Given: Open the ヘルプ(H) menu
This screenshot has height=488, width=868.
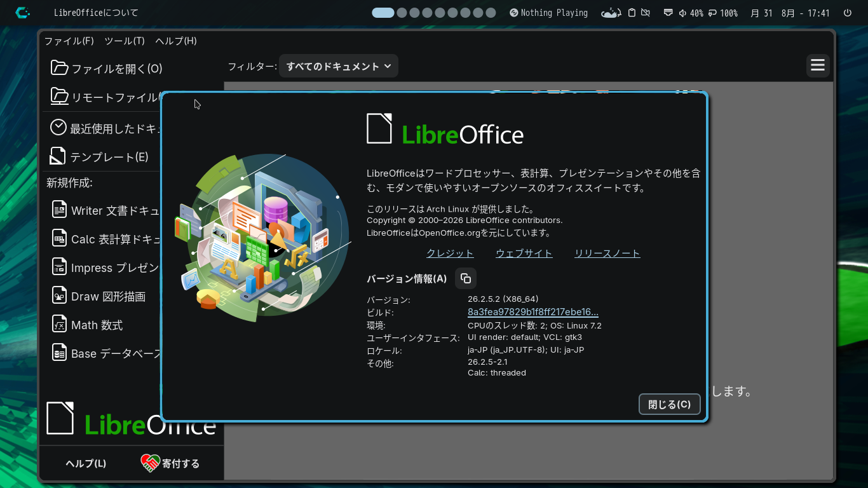Looking at the screenshot, I should (x=176, y=41).
